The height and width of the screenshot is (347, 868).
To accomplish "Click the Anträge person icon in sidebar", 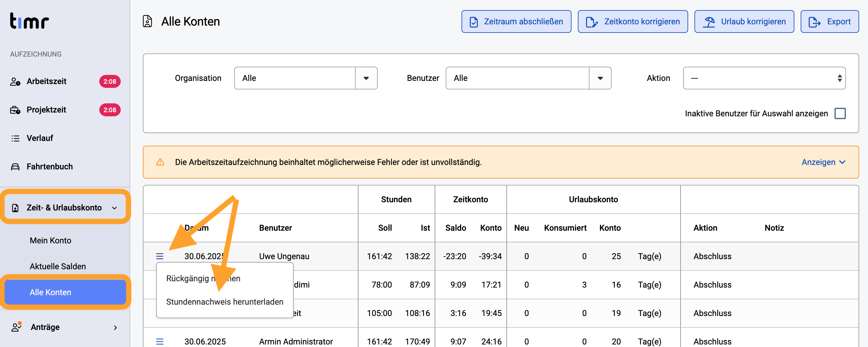I will coord(16,327).
